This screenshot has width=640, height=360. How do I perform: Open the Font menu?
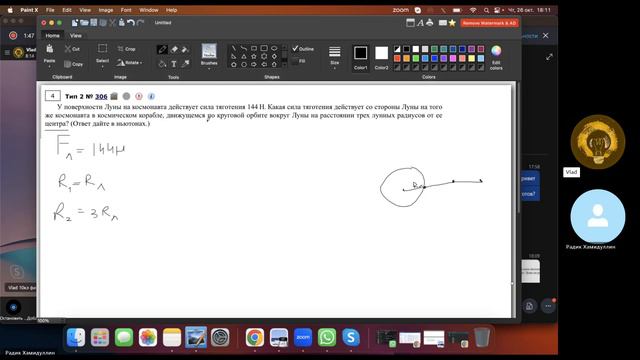126,10
